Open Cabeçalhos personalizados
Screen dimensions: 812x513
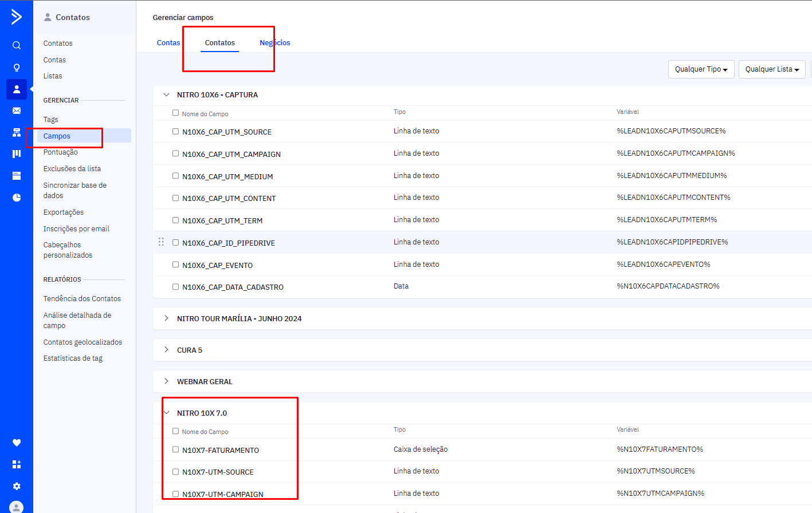point(68,250)
